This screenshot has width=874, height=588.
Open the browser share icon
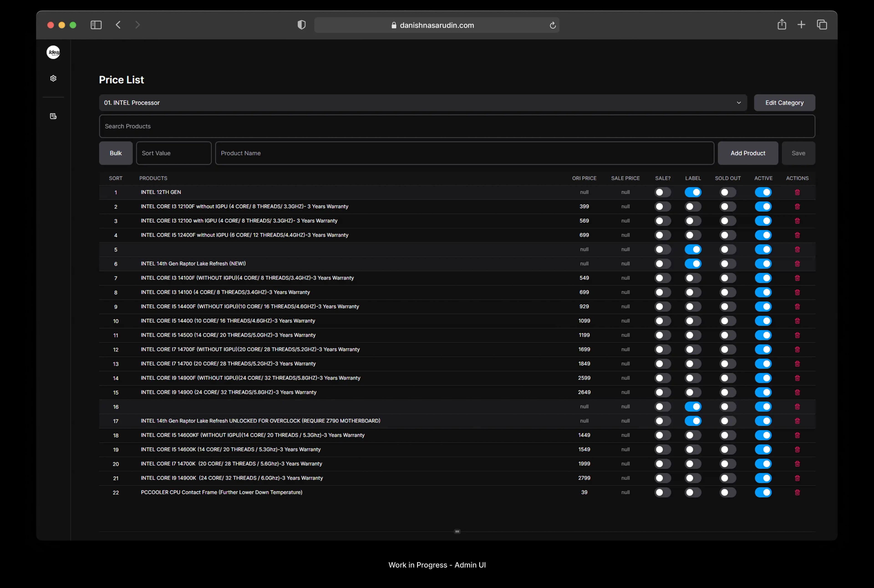(x=782, y=24)
